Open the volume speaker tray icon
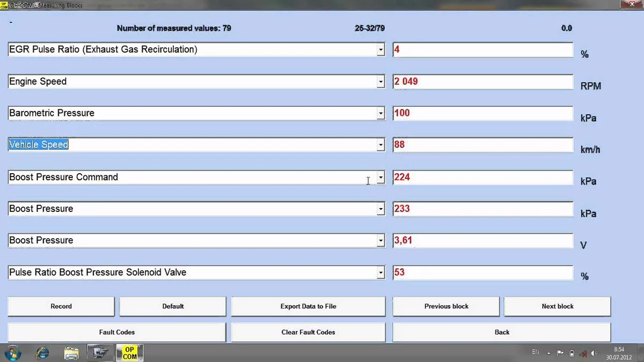644x362 pixels. pos(594,353)
